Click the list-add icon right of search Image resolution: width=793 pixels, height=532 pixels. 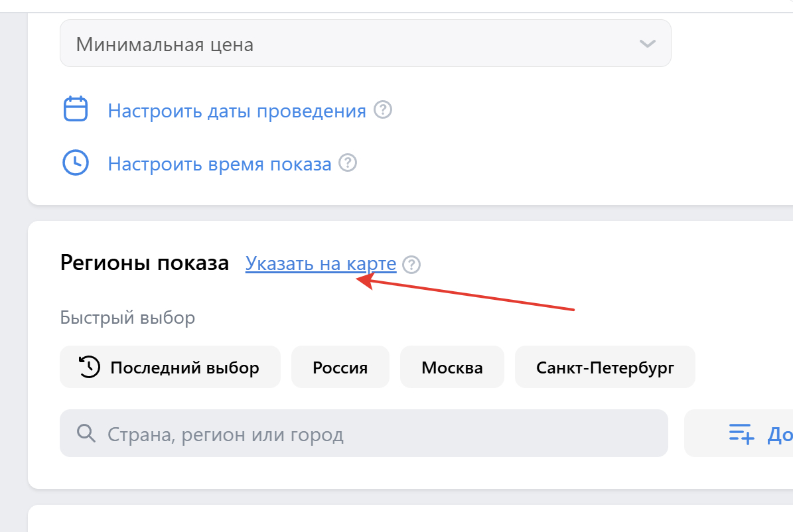click(741, 434)
